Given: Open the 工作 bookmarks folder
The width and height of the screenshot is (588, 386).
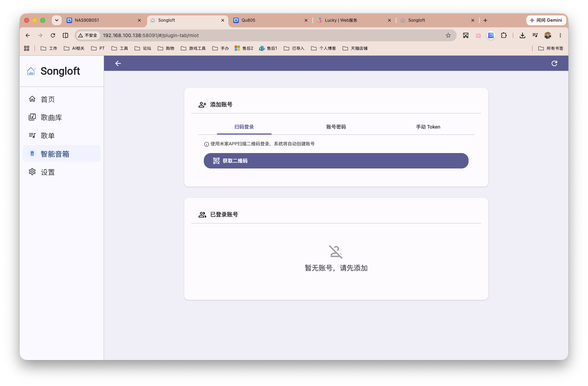Looking at the screenshot, I should pyautogui.click(x=49, y=48).
